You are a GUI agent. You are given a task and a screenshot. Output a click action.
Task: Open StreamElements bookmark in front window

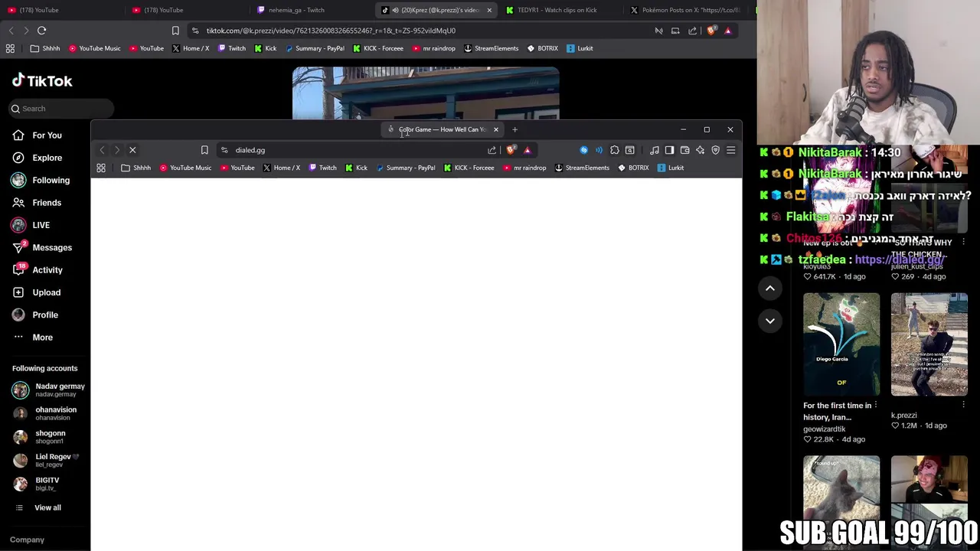coord(581,168)
